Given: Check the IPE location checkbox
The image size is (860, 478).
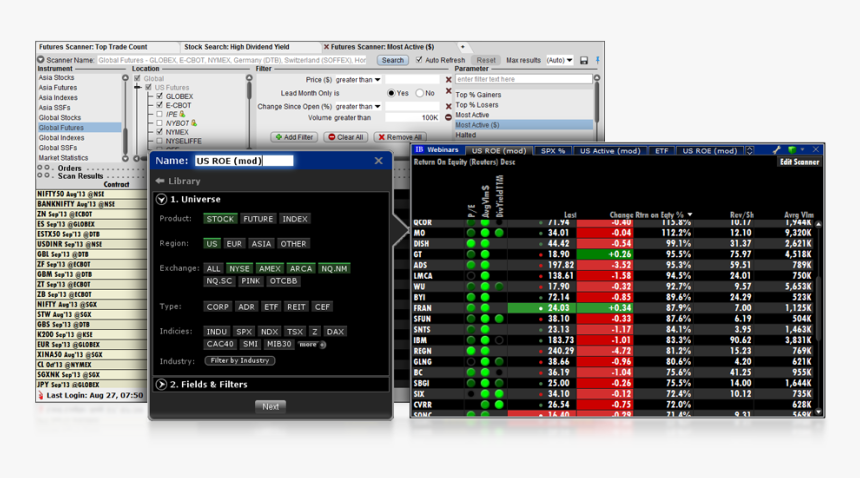Looking at the screenshot, I should click(x=160, y=114).
